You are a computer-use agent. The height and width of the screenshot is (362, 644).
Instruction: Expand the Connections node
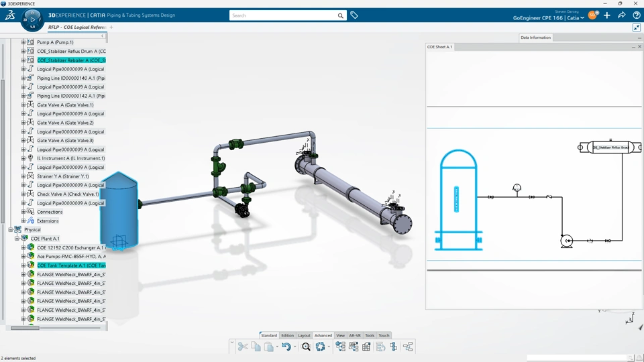coord(23,212)
